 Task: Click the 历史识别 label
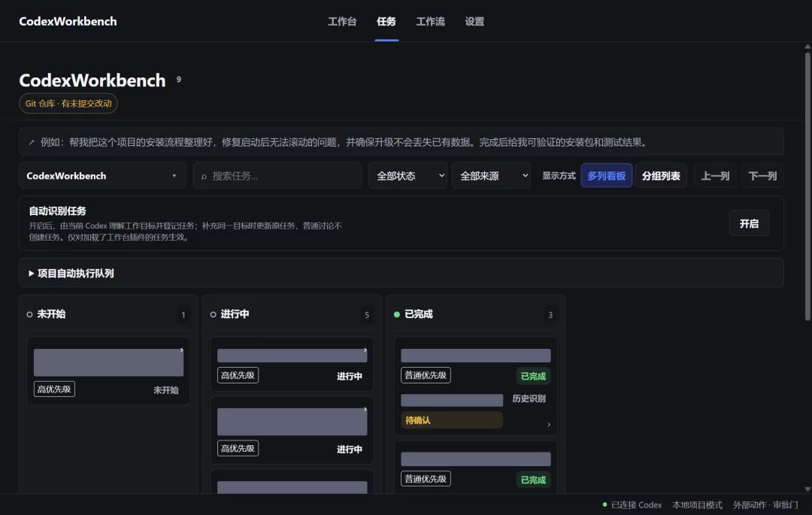[x=529, y=398]
